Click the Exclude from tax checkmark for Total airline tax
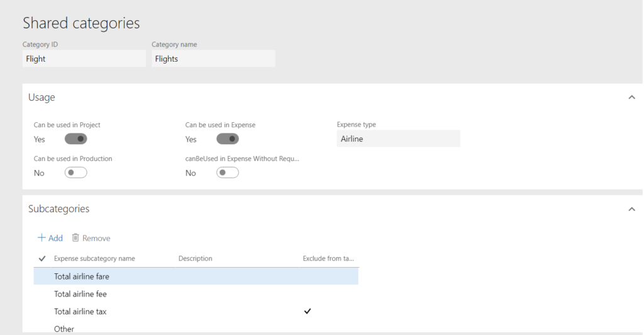The height and width of the screenshot is (335, 644). pyautogui.click(x=308, y=311)
